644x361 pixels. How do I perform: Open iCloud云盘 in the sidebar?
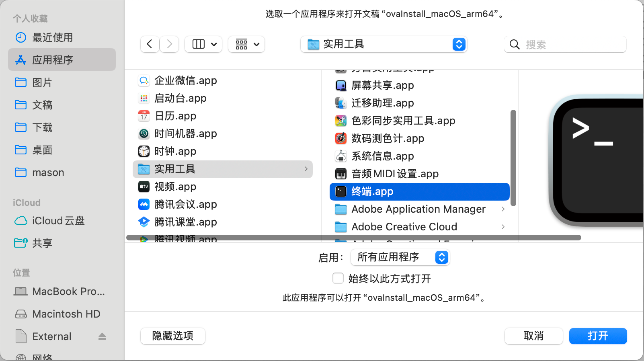click(58, 221)
